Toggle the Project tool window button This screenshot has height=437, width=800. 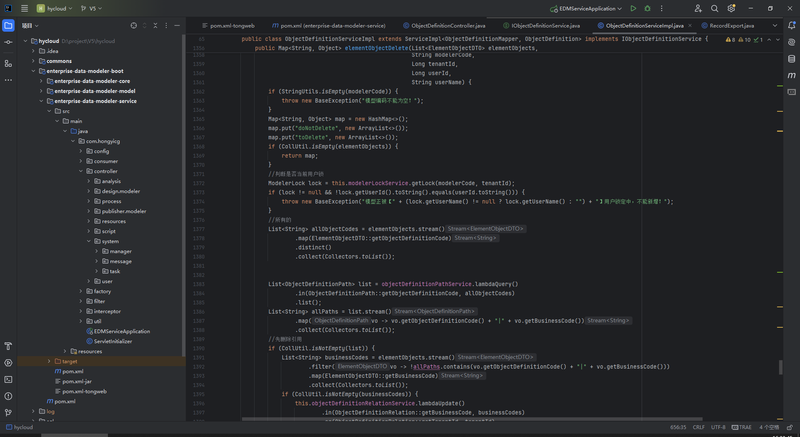(8, 25)
